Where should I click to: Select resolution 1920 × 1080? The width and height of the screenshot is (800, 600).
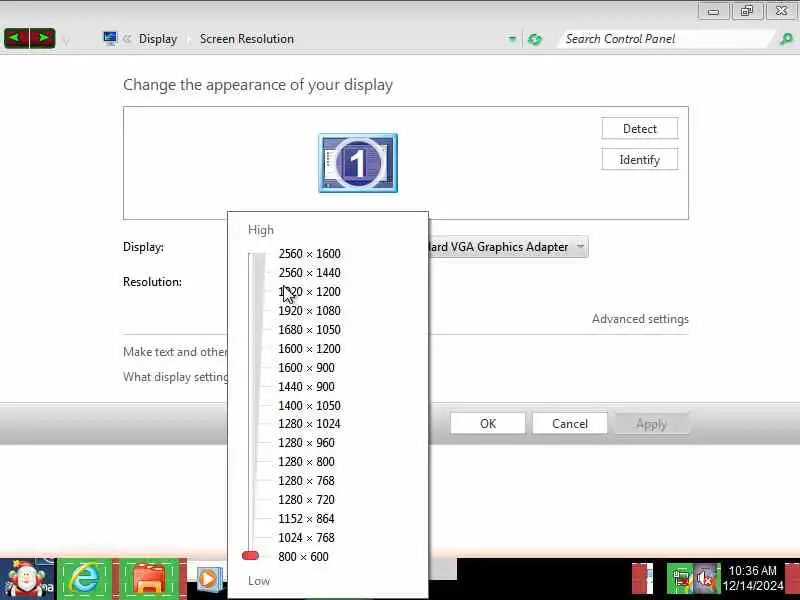(x=309, y=311)
